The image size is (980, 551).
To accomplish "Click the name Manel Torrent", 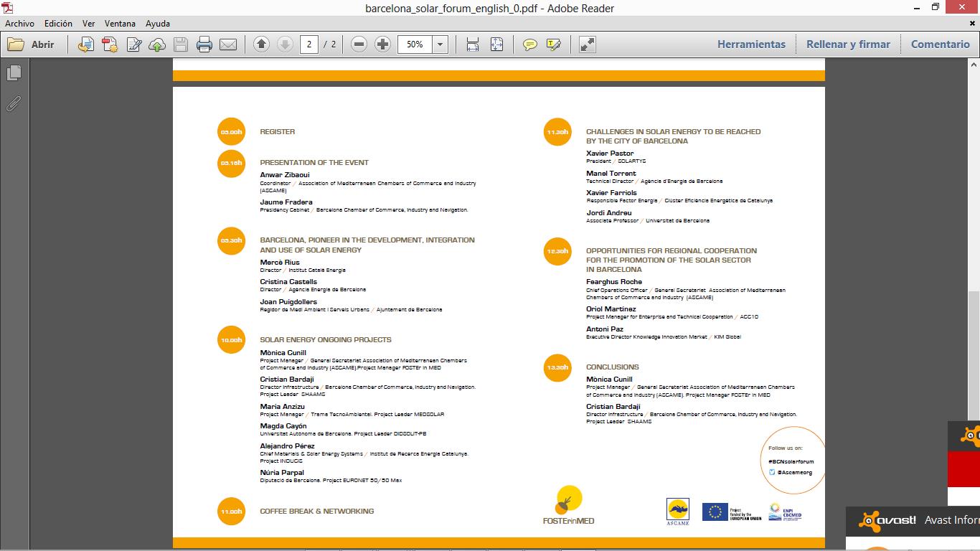I will tap(611, 174).
